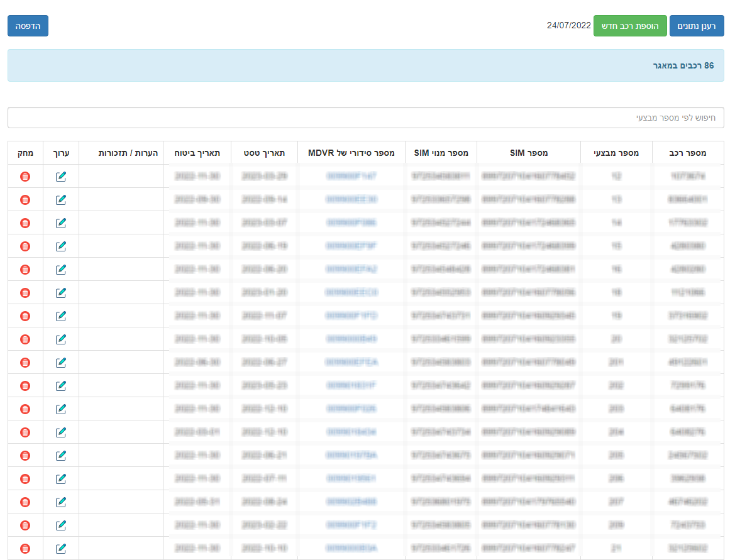735x560 pixels.
Task: Click the מספר מנוי SIM column header
Action: tap(441, 153)
